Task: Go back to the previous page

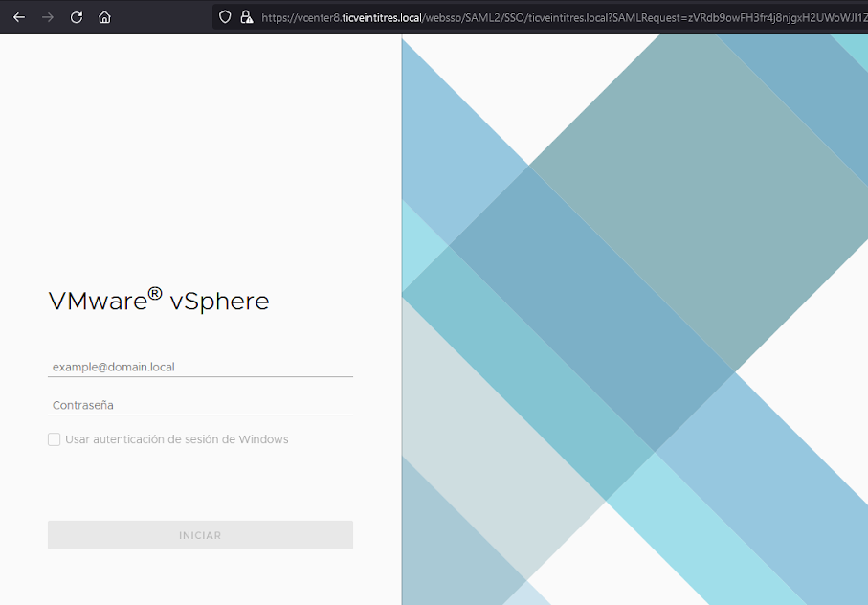Action: (19, 18)
